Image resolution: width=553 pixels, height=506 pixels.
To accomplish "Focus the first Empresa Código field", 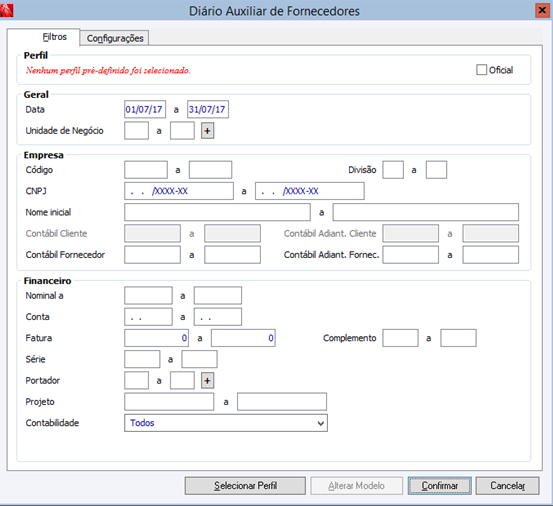I will click(146, 170).
